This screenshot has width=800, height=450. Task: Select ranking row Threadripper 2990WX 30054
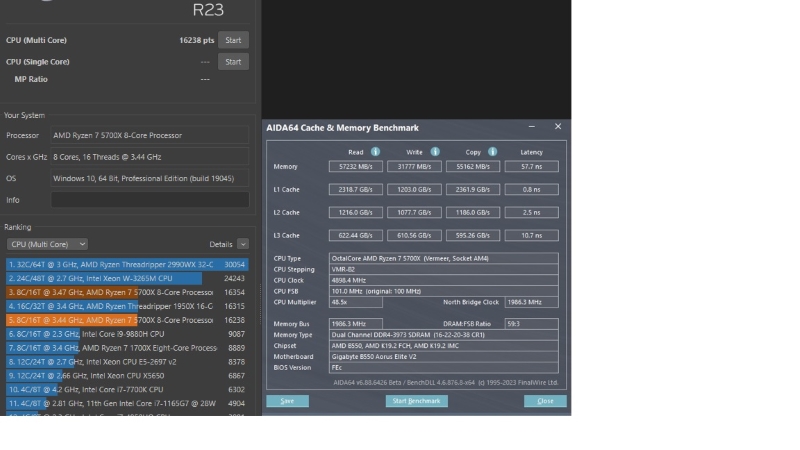point(127,264)
